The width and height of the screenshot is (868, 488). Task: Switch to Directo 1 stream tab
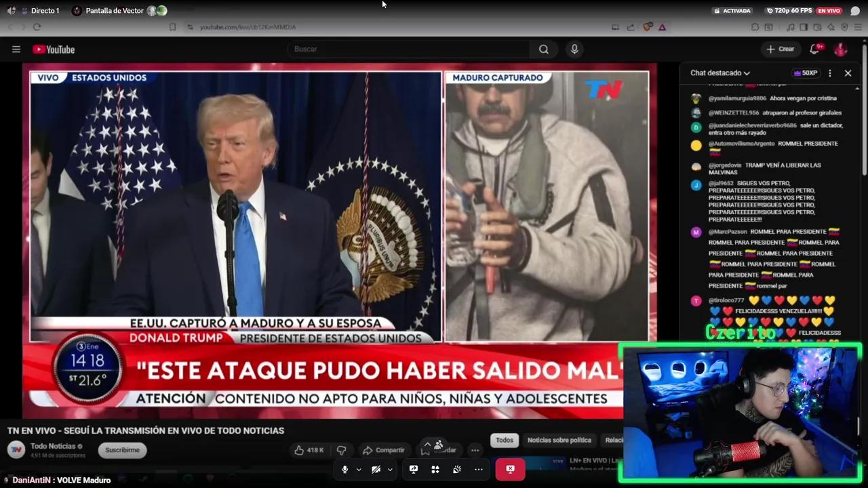(x=39, y=11)
